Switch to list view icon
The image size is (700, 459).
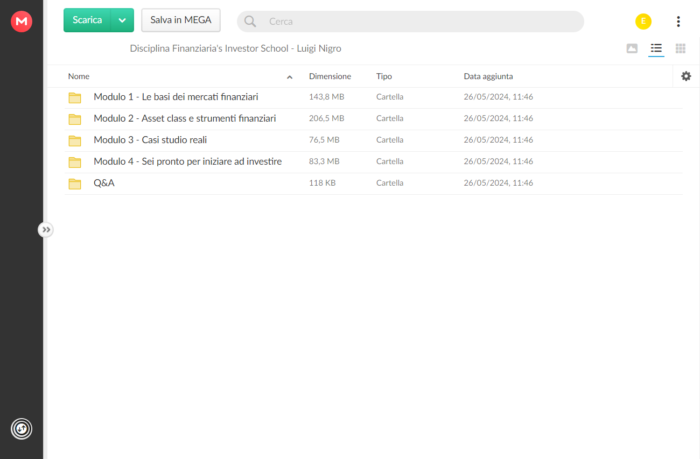656,48
